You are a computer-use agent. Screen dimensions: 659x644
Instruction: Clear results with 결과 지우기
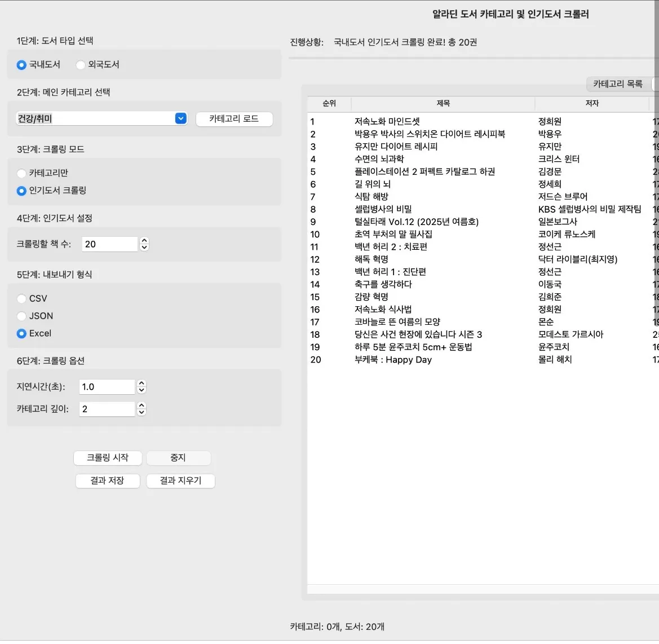click(180, 481)
